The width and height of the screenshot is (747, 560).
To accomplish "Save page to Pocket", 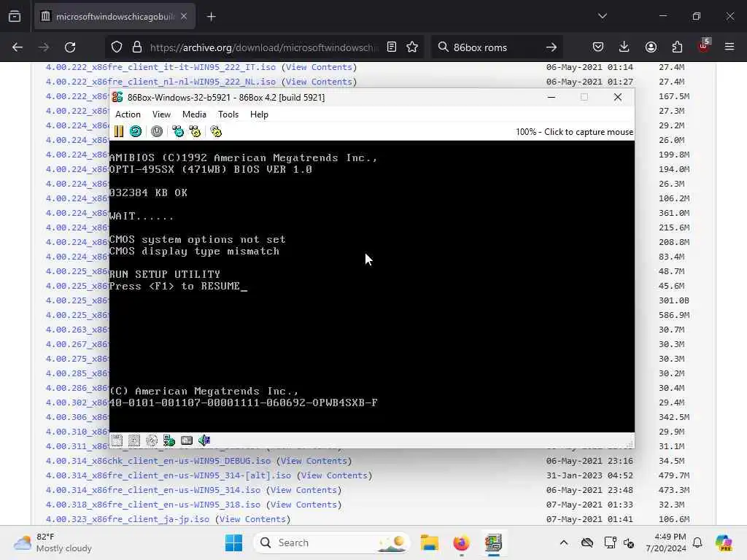I will (598, 47).
